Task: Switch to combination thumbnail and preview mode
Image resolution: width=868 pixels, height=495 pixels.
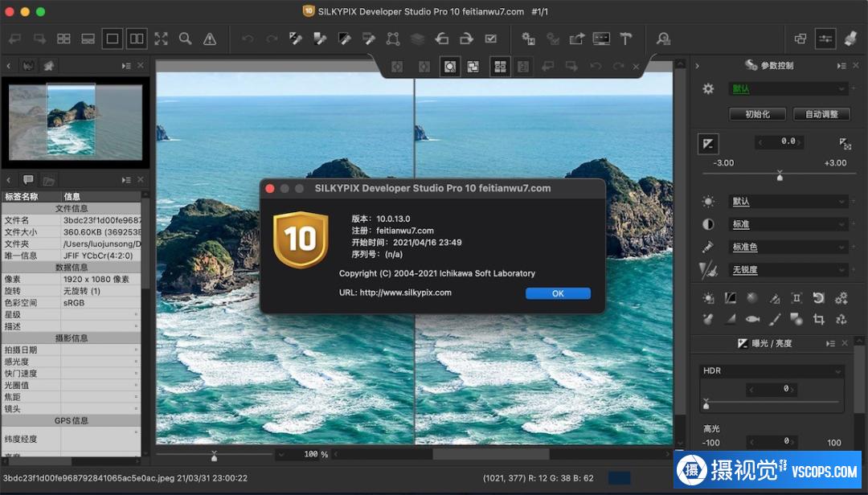Action: [88, 39]
